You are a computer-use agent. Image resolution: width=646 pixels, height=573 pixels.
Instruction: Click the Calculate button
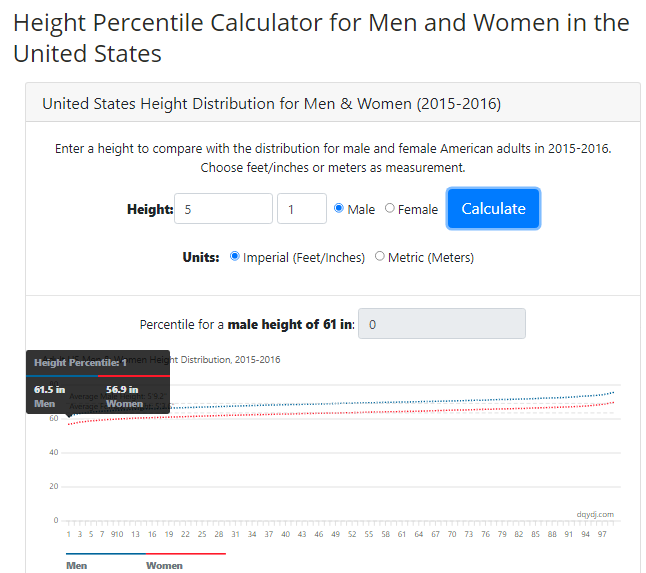tap(493, 208)
